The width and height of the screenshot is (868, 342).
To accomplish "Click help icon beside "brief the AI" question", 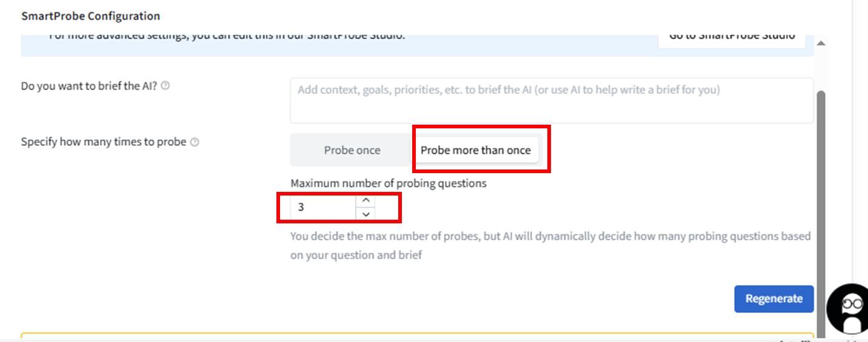I will (165, 86).
